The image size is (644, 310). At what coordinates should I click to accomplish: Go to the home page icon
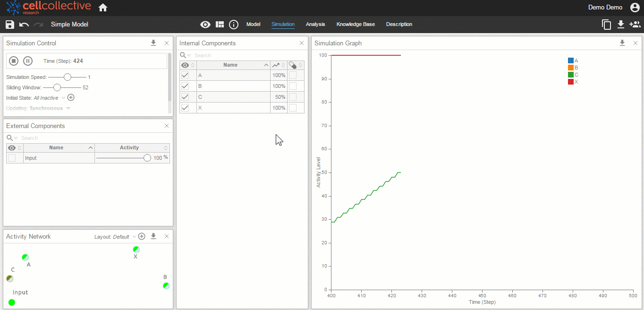click(103, 8)
